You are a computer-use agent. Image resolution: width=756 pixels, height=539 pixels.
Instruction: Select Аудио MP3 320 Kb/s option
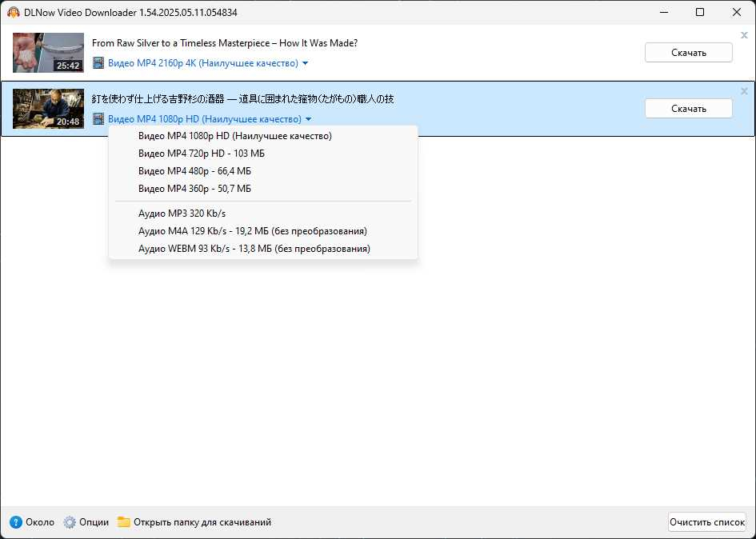(263, 213)
